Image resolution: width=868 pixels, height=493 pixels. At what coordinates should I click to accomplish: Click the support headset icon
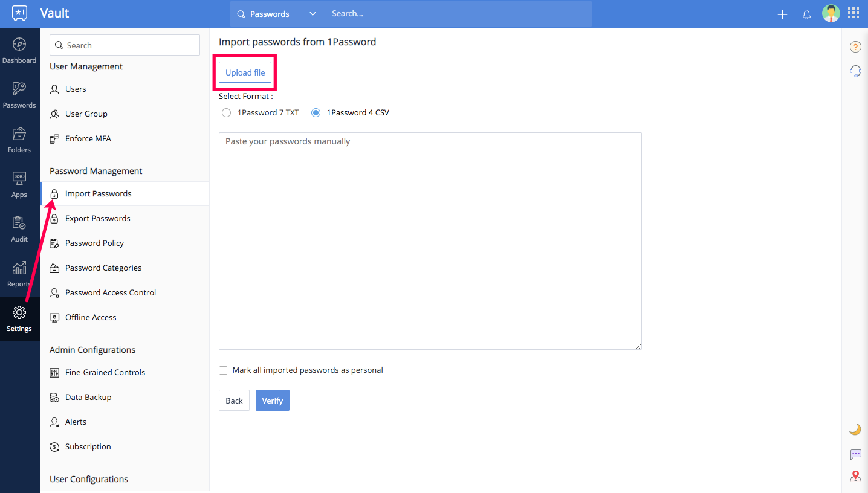point(855,71)
